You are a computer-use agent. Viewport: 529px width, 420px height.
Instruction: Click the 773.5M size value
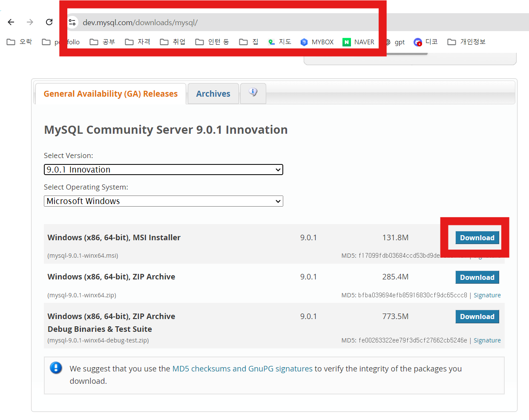coord(395,316)
